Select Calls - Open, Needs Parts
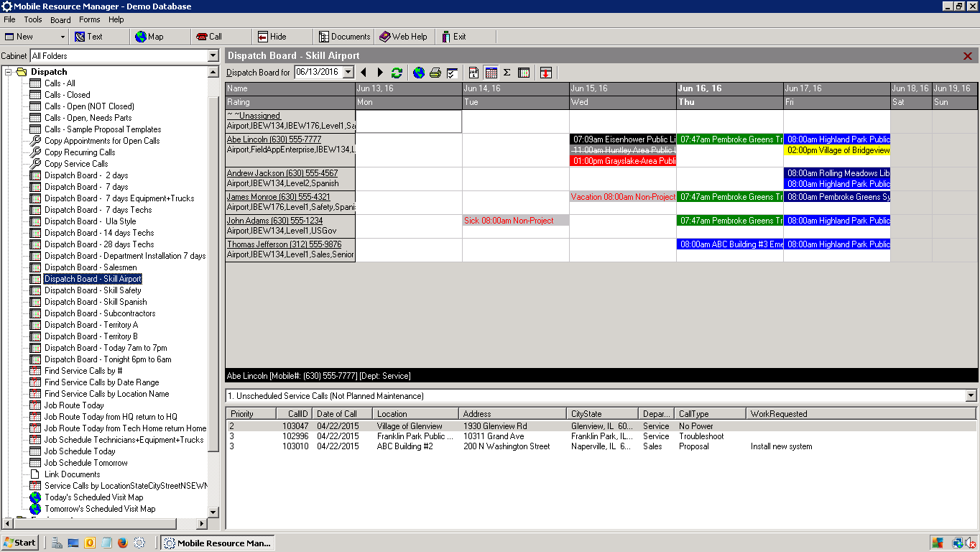The image size is (980, 552). click(x=88, y=118)
